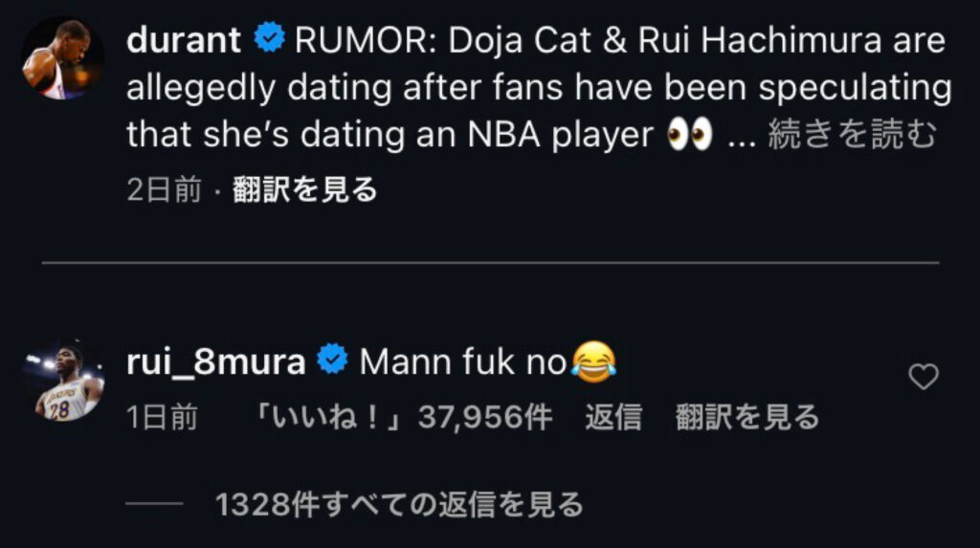Click the eyes emoji in the caption
This screenshot has height=548, width=980.
[689, 135]
